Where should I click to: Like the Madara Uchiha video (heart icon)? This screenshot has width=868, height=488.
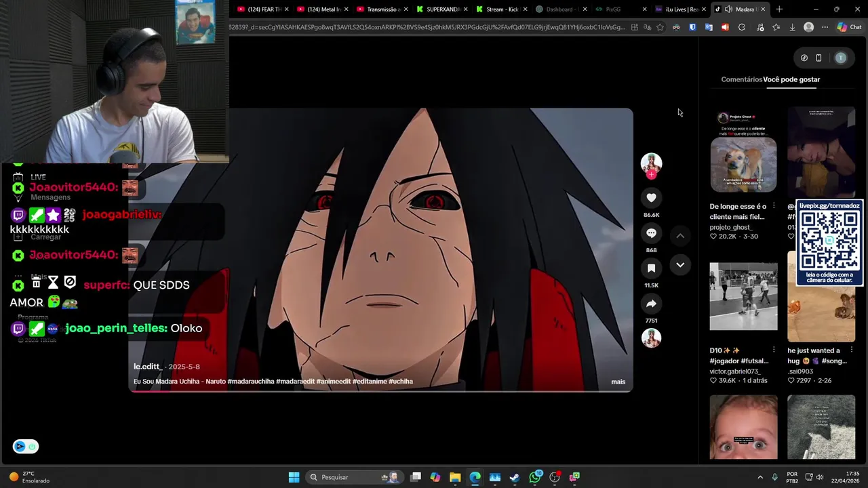pyautogui.click(x=651, y=198)
